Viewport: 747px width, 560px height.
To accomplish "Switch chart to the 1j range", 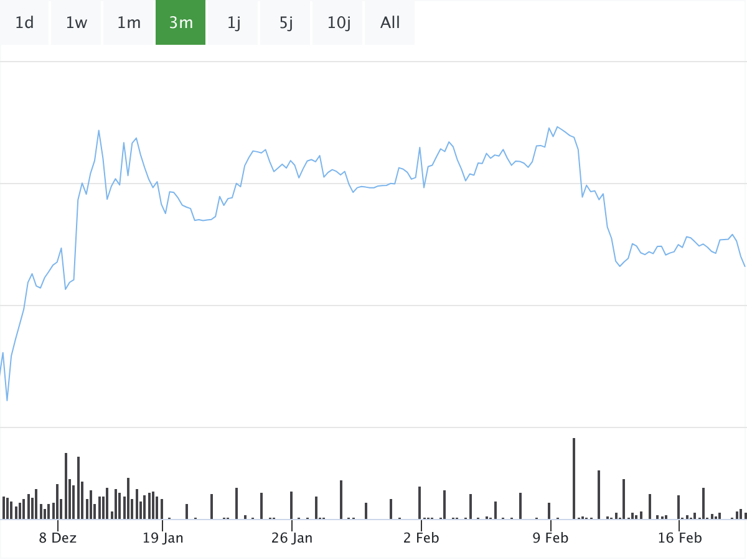I will coord(233,23).
